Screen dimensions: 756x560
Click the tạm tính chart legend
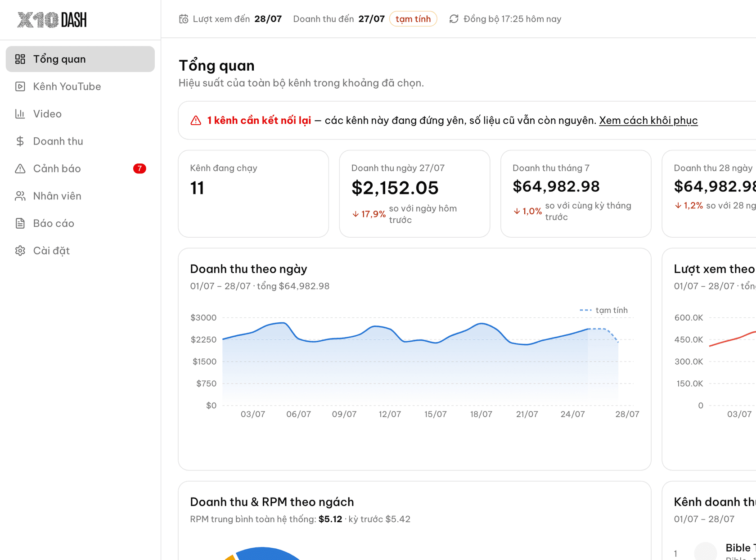click(x=603, y=310)
